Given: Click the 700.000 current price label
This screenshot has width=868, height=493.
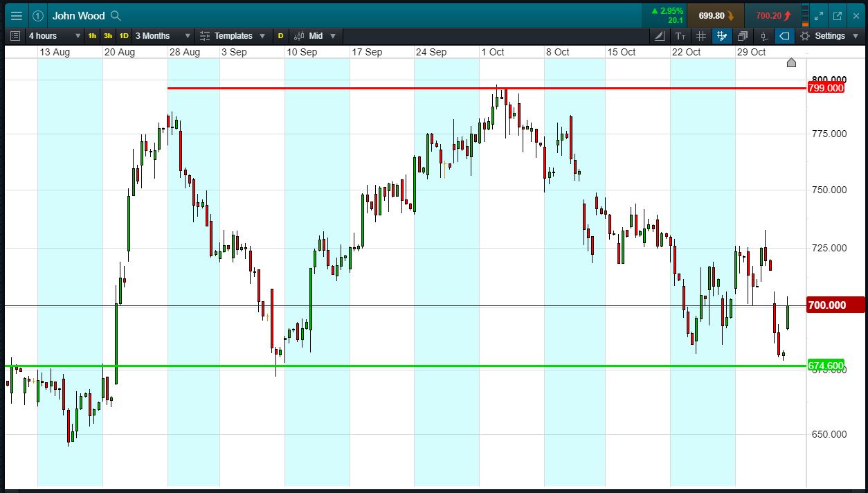Looking at the screenshot, I should coord(836,305).
